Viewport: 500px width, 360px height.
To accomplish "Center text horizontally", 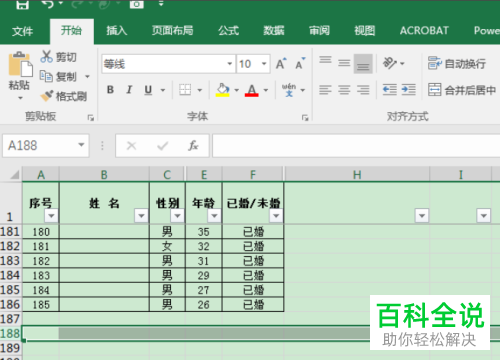I will [x=344, y=90].
